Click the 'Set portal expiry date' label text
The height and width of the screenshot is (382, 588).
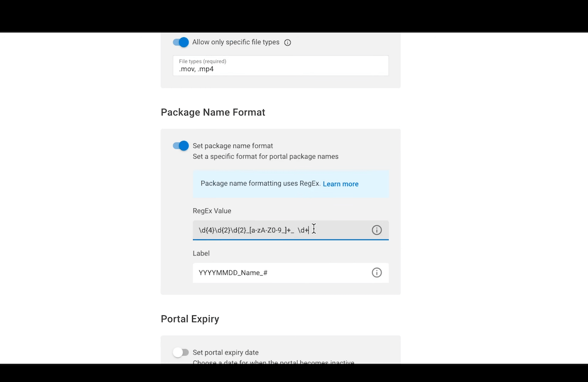[225, 352]
